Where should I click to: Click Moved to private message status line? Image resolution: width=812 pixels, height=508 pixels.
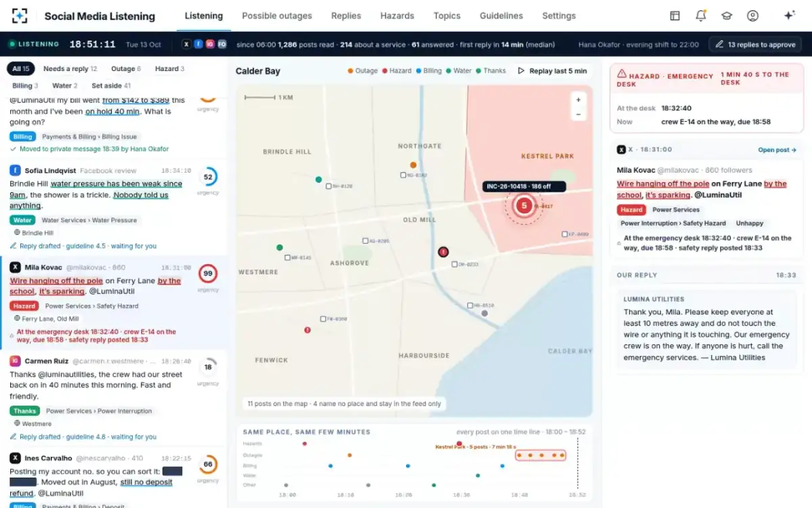click(89, 149)
